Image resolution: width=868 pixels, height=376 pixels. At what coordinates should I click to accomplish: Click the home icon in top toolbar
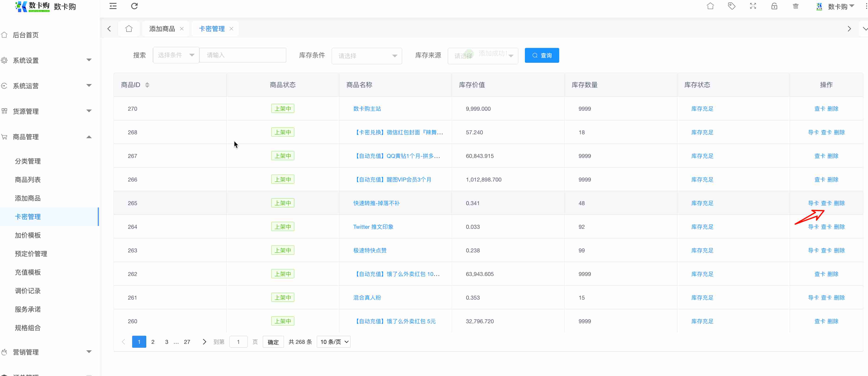tap(710, 6)
